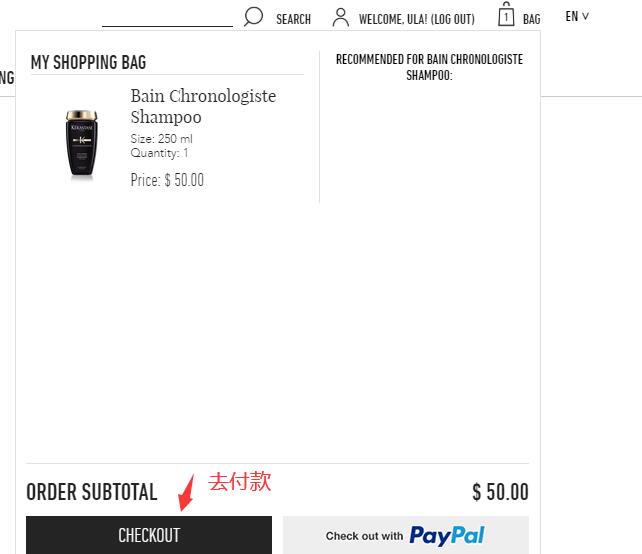
Task: Focus the search input field
Action: [167, 16]
